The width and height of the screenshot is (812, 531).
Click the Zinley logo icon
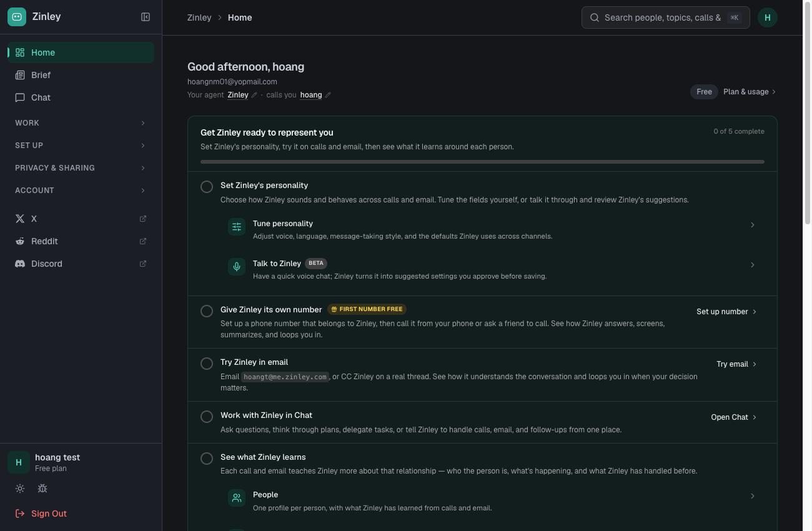17,17
